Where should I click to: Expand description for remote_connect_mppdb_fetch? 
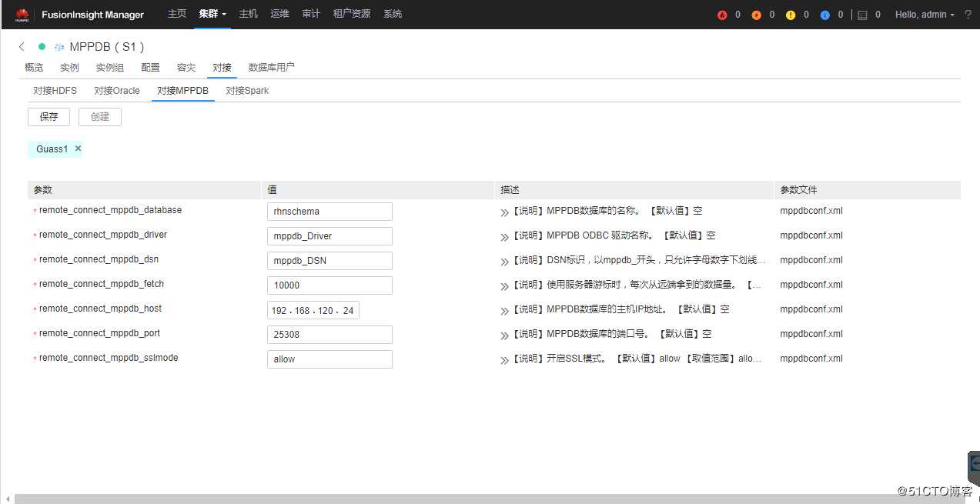click(505, 285)
